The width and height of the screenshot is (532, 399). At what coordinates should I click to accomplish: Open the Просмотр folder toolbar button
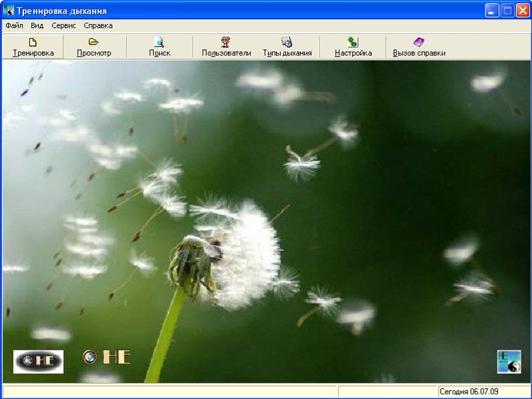[94, 47]
